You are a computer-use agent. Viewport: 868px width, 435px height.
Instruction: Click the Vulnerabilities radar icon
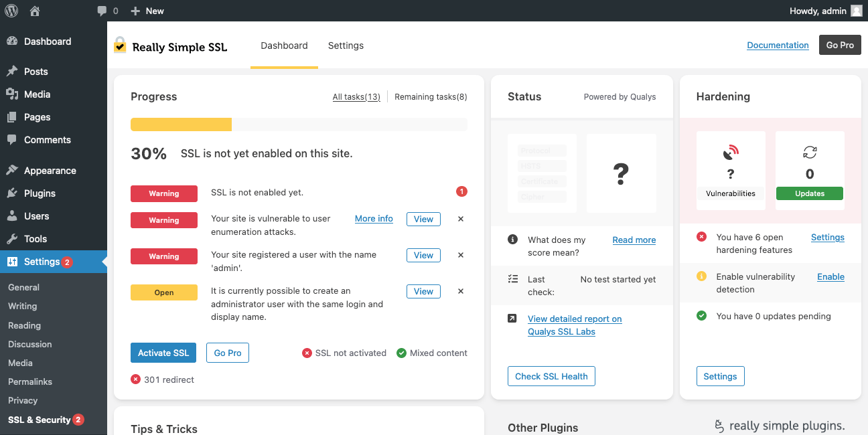[731, 153]
